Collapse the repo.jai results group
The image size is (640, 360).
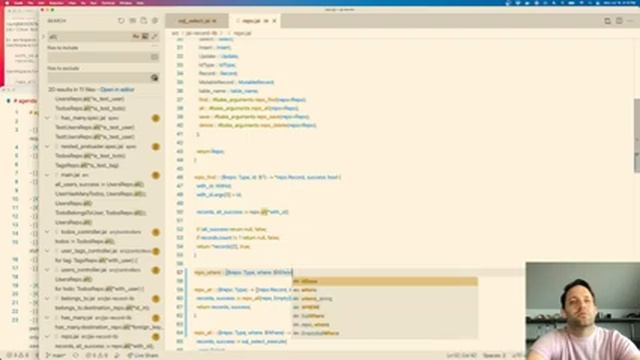click(47, 336)
